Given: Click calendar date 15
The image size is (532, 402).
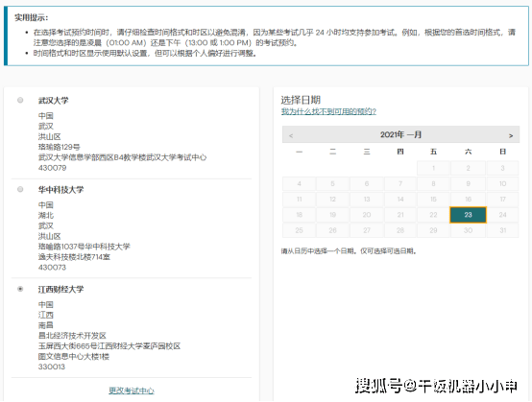Looking at the screenshot, I should (x=433, y=200).
